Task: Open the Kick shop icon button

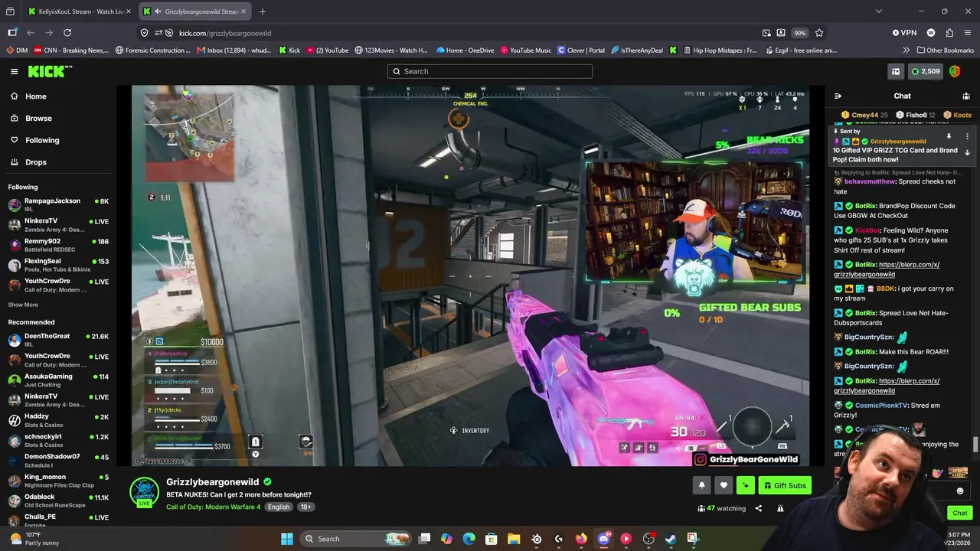Action: pos(895,71)
